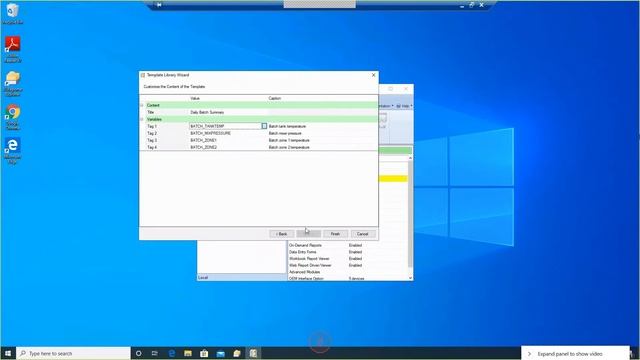Image resolution: width=640 pixels, height=360 pixels.
Task: Click the active report app taskbar icon
Action: click(253, 353)
